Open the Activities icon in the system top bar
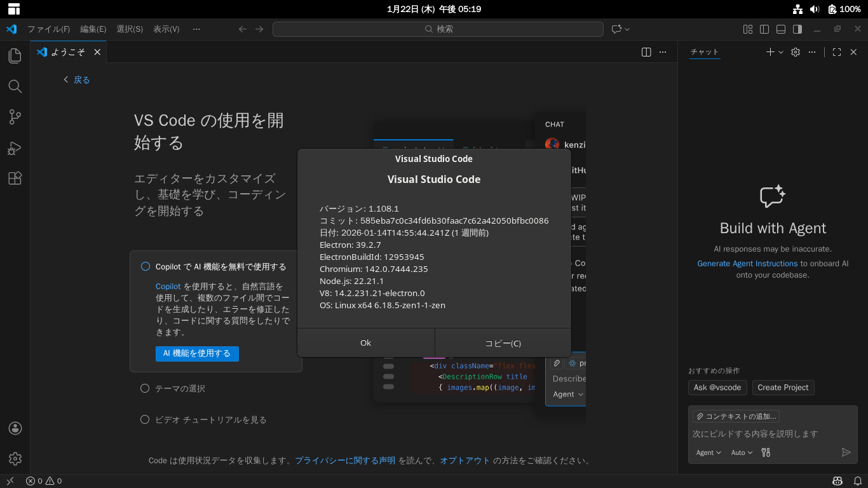The image size is (868, 488). click(13, 9)
